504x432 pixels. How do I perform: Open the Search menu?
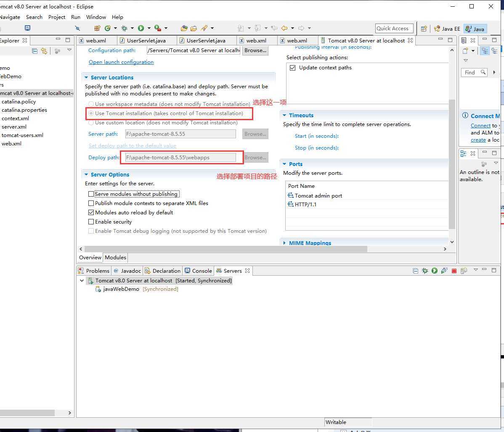coord(34,17)
